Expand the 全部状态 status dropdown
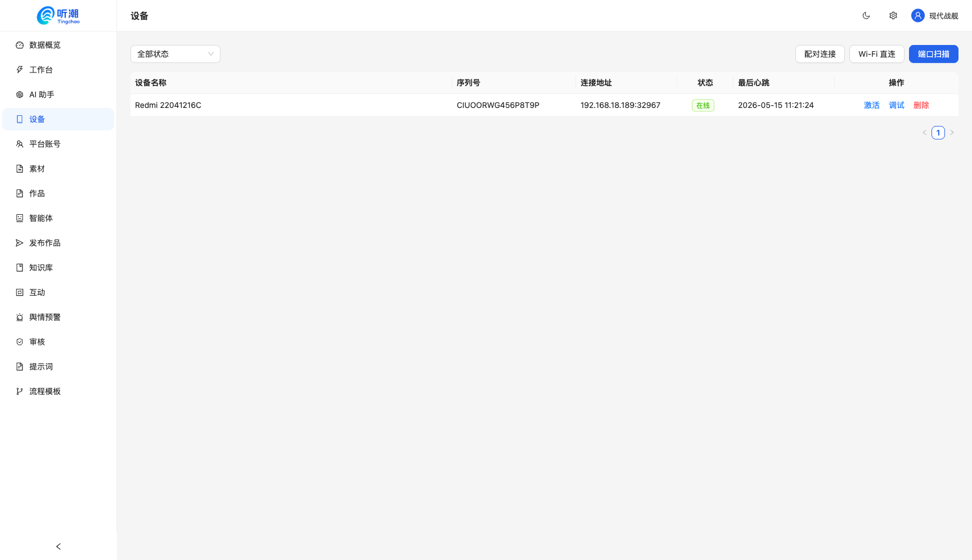This screenshot has height=560, width=972. click(x=175, y=54)
